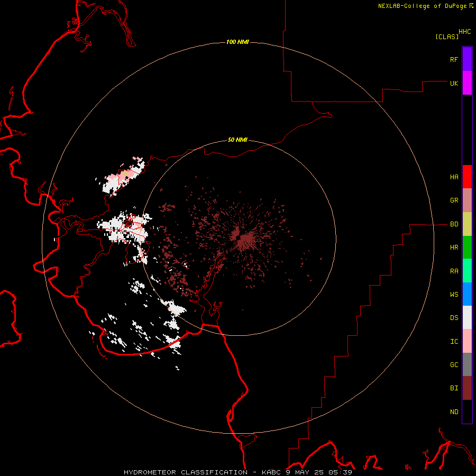The image size is (476, 476).
Task: Click the RA legend label
Action: (x=454, y=271)
